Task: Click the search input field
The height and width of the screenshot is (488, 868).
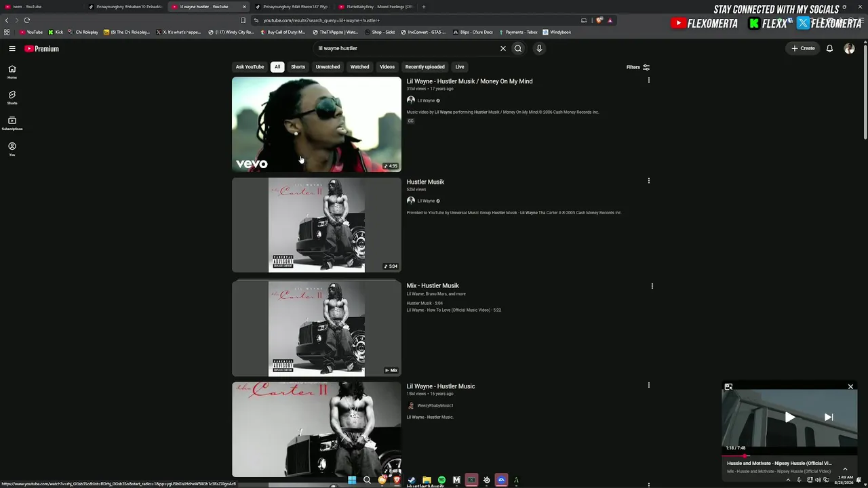Action: coord(406,49)
